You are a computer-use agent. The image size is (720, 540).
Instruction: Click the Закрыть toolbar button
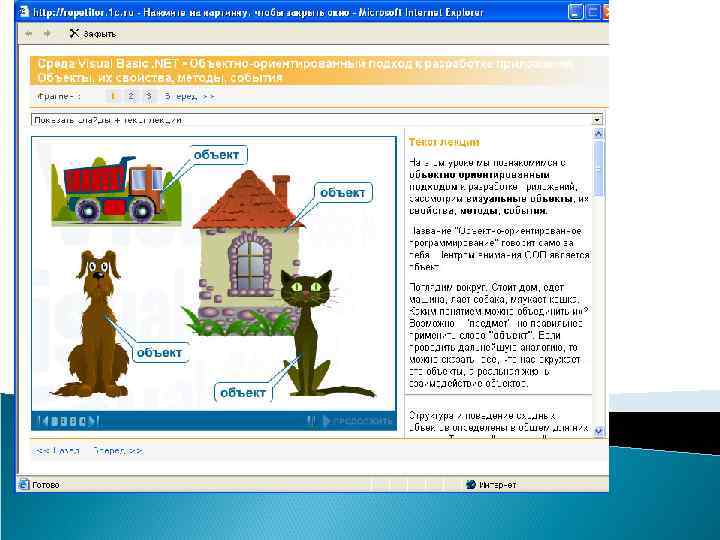coord(93,34)
